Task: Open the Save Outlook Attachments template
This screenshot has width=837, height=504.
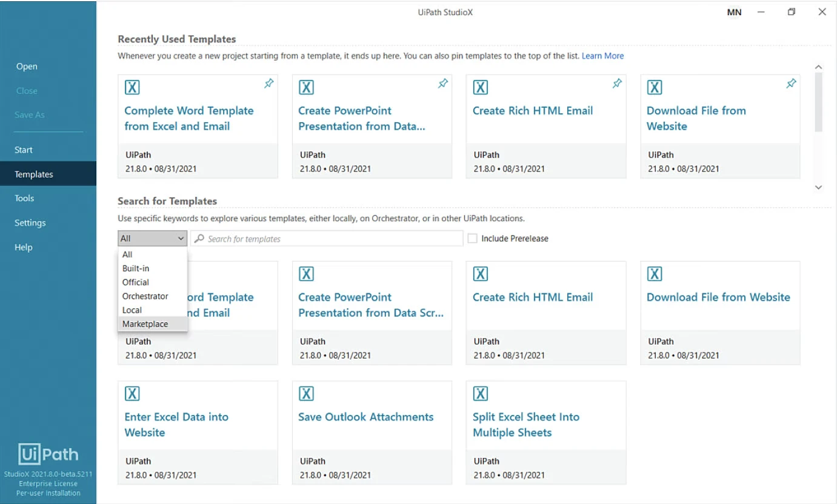Action: pyautogui.click(x=366, y=417)
